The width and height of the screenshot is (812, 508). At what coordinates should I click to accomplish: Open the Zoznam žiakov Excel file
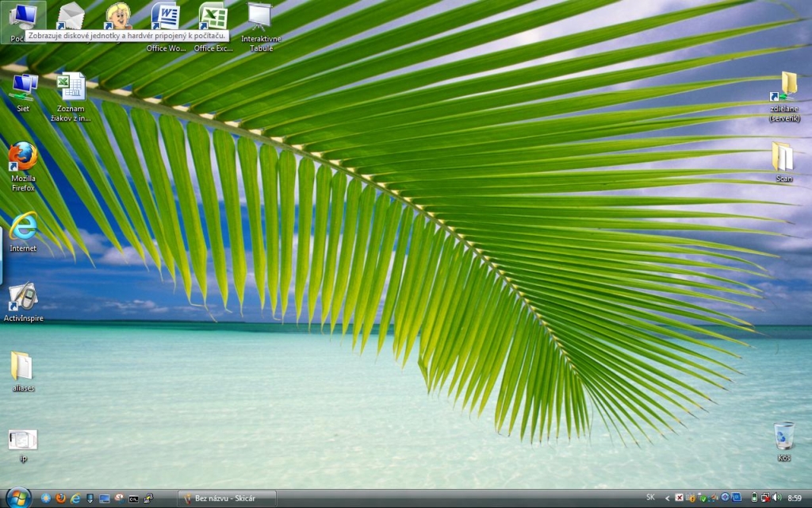point(71,87)
